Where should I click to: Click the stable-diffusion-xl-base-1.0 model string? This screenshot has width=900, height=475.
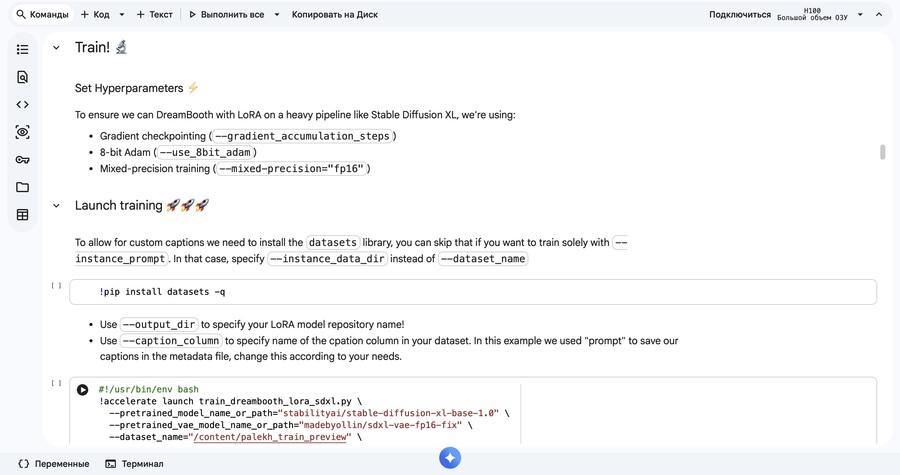389,413
